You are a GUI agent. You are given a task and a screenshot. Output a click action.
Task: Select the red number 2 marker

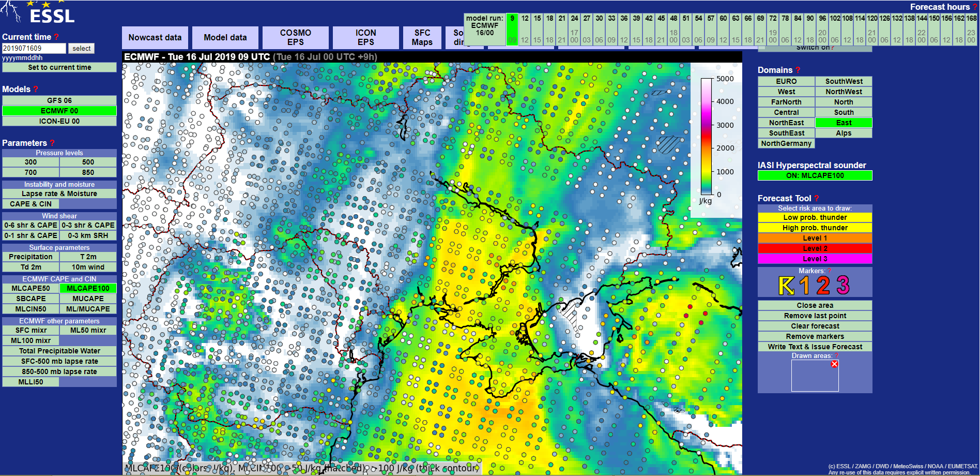(x=823, y=286)
